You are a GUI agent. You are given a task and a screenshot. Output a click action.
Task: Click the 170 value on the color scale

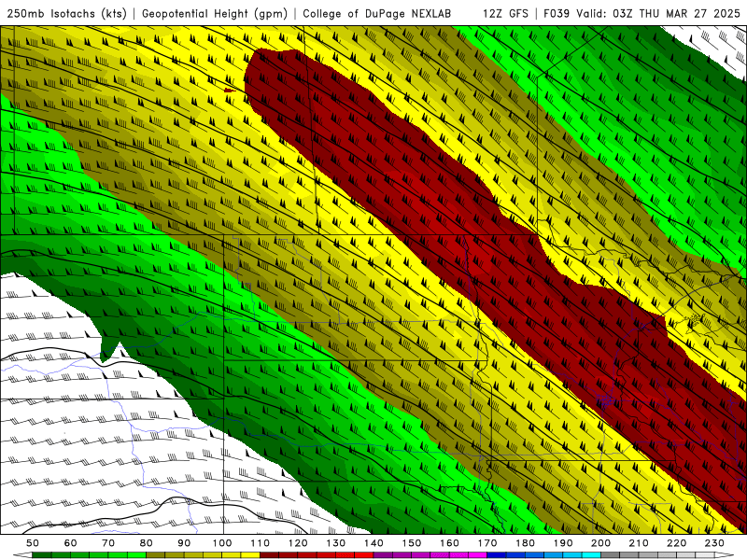pos(487,543)
